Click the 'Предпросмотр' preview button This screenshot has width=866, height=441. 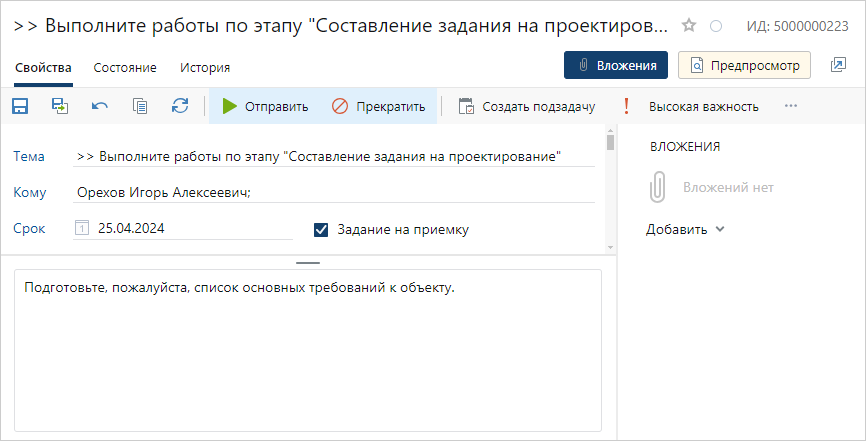click(x=745, y=66)
